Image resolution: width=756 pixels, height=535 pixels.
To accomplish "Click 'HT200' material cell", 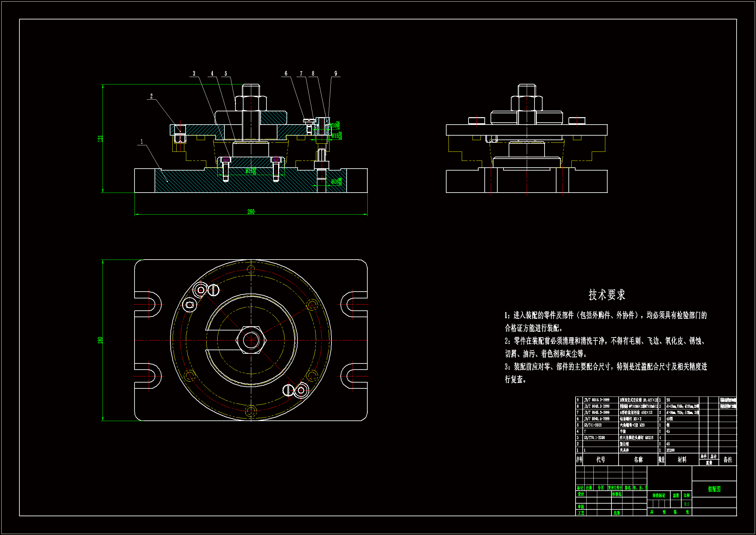I will [670, 450].
